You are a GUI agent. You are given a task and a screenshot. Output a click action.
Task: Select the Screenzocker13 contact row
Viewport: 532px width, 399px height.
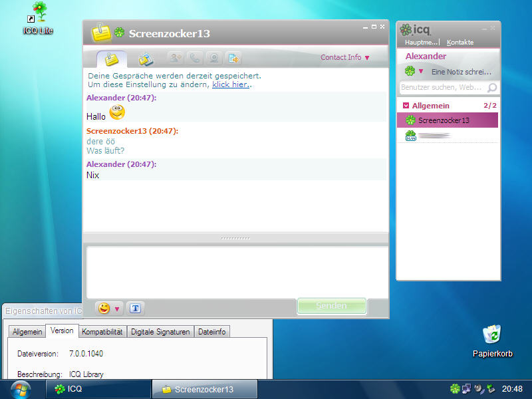[x=447, y=120]
